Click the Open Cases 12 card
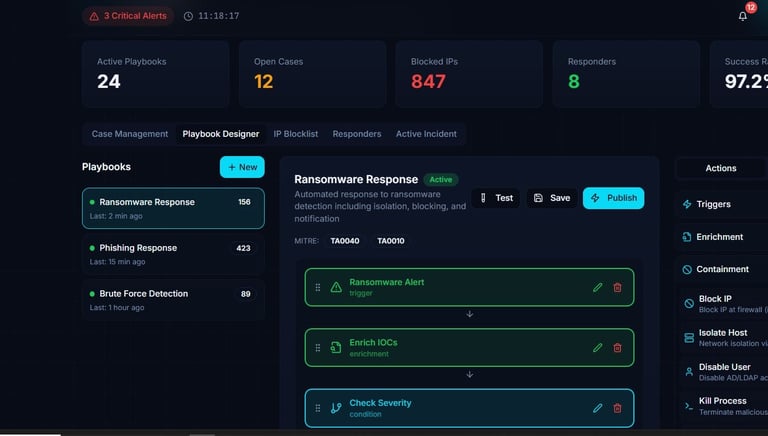 312,74
